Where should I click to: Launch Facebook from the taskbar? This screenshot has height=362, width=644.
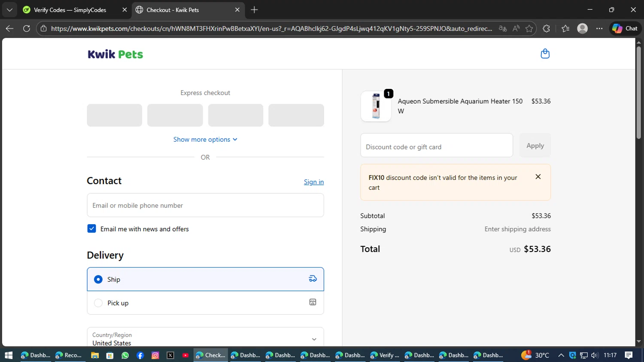[x=140, y=355]
